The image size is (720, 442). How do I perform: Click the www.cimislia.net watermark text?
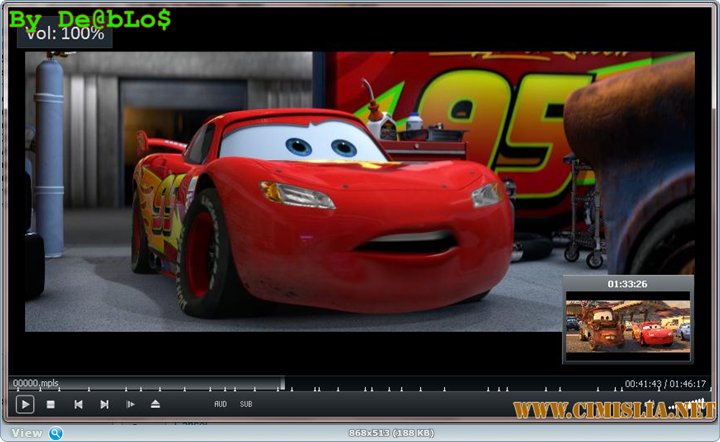(614, 410)
